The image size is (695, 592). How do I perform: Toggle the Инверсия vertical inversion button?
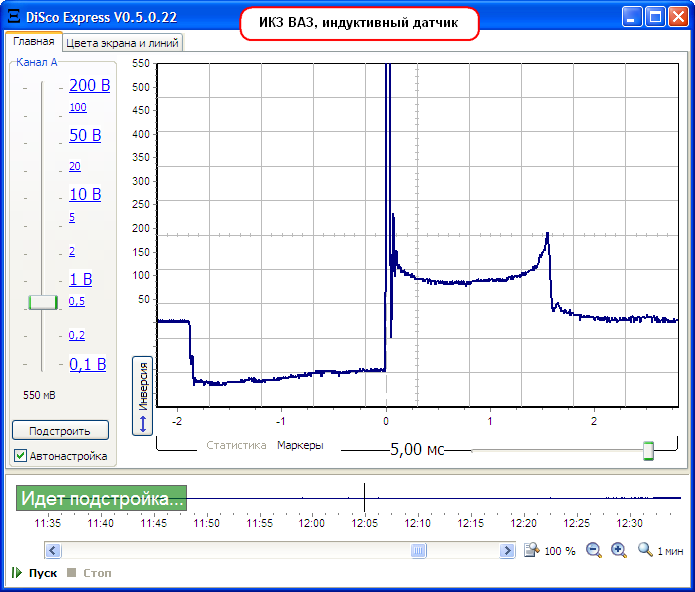[x=142, y=396]
